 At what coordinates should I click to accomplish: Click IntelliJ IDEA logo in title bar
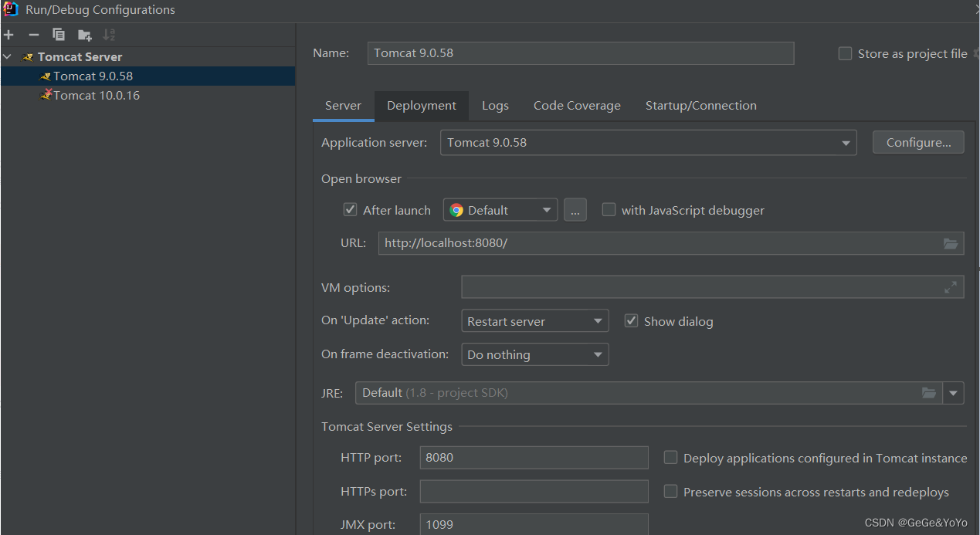tap(11, 9)
